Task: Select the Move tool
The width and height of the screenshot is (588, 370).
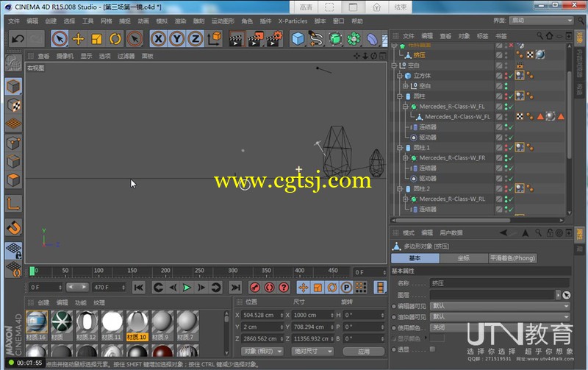Action: 78,38
